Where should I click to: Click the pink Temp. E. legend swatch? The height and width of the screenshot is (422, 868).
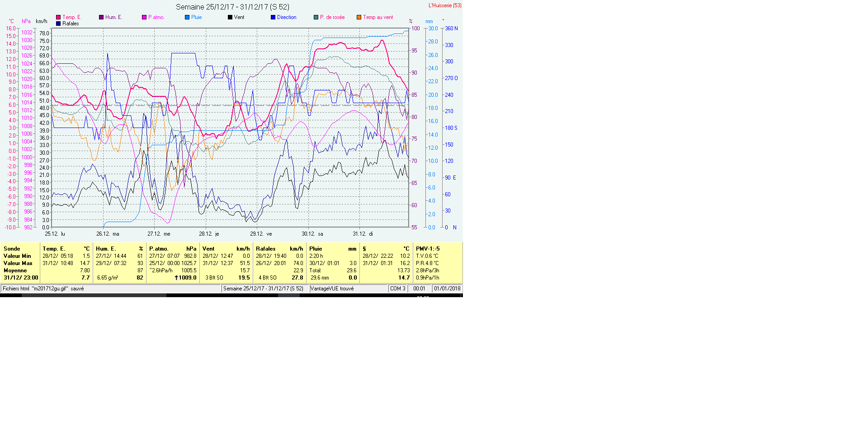pyautogui.click(x=58, y=17)
